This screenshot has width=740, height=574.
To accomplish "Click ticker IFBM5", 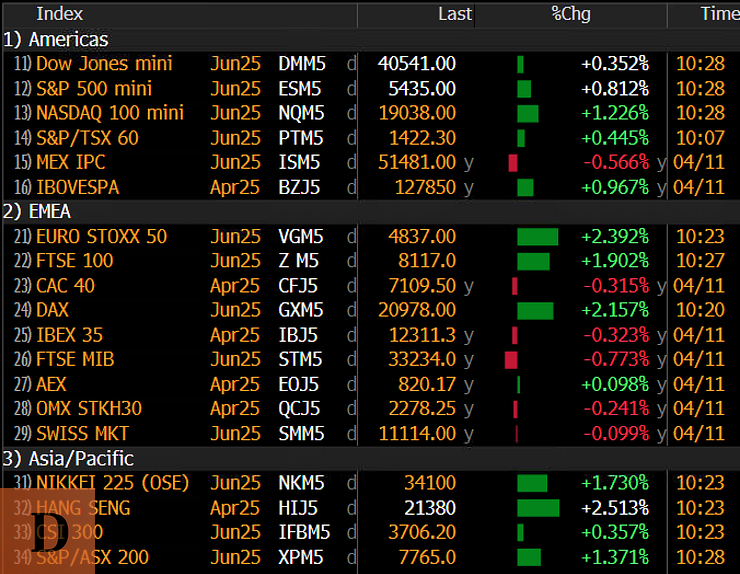I will click(304, 532).
